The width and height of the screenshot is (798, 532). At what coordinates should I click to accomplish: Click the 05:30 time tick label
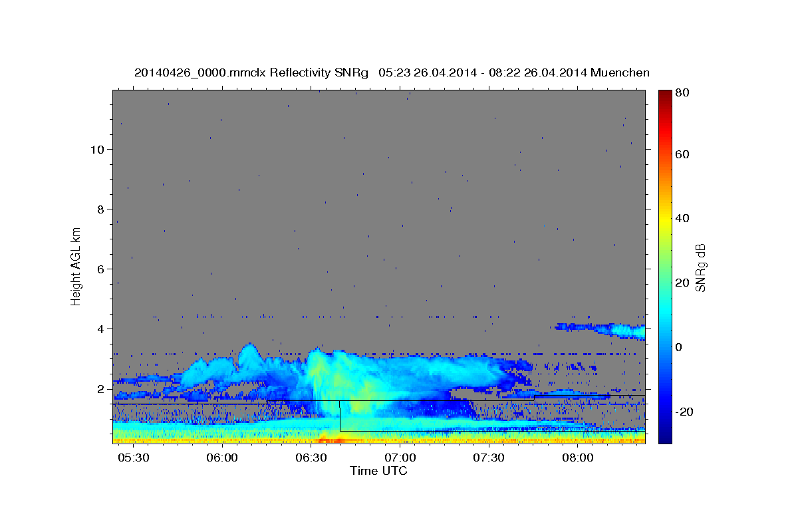(133, 459)
